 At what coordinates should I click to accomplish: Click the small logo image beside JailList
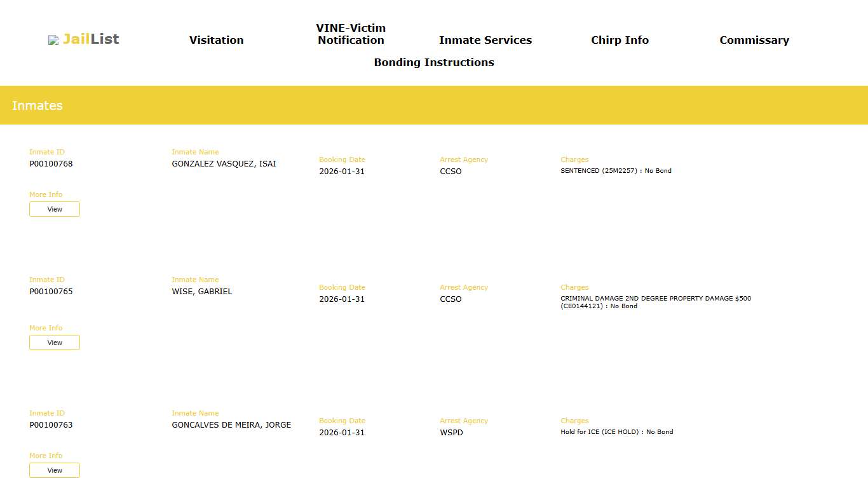(x=53, y=40)
